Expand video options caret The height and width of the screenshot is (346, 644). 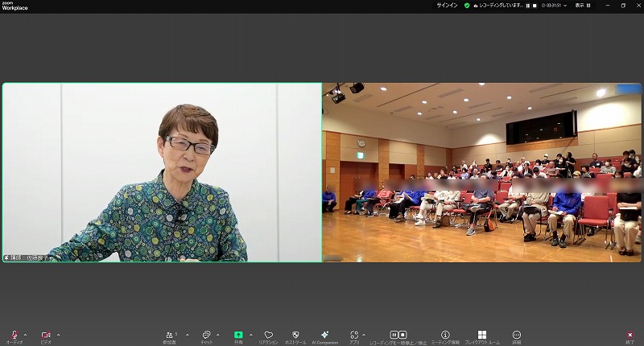(58, 334)
